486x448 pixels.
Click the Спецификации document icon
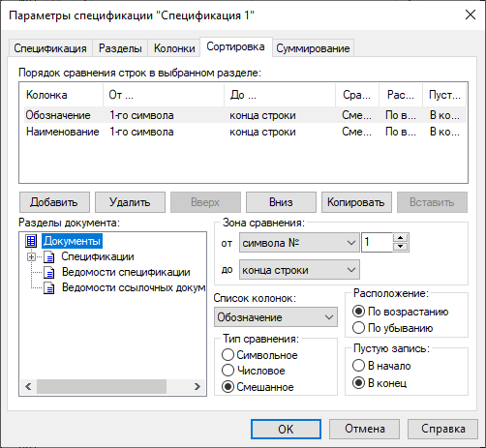(49, 257)
